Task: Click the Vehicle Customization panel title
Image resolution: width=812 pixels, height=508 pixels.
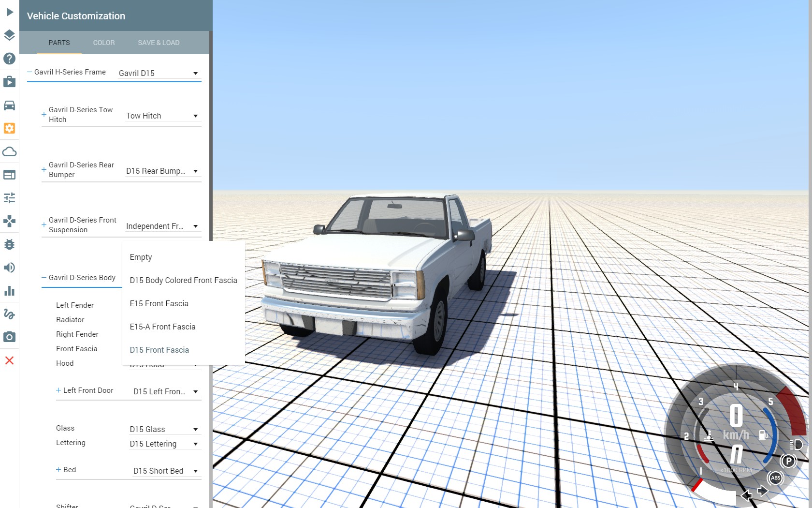Action: 76,16
